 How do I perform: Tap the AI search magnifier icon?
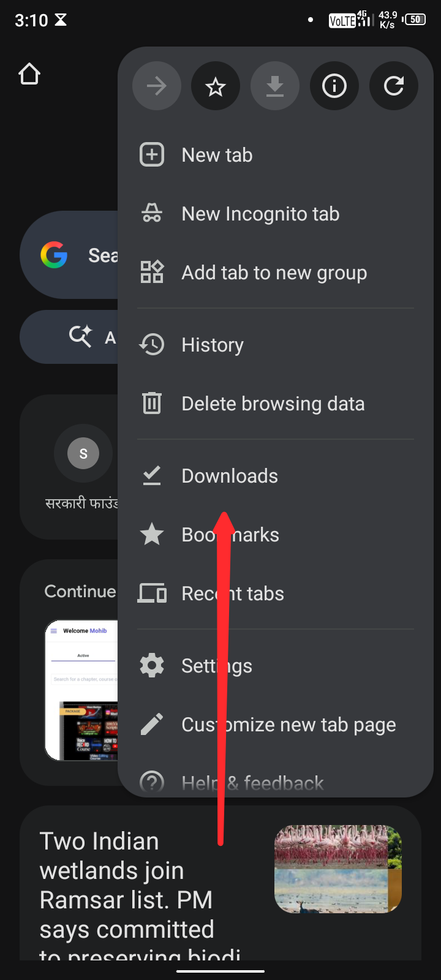click(80, 336)
